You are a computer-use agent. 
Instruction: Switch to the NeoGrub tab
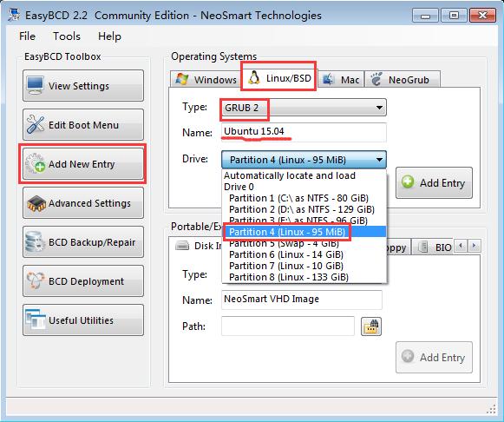coord(402,79)
